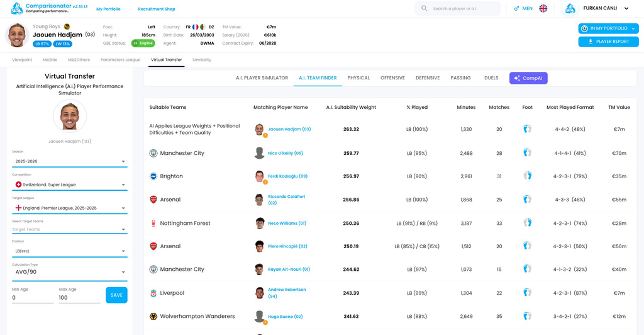Open the Calculation Type AVG/90 dropdown
Viewport: 644px width, 335px height.
(69, 272)
